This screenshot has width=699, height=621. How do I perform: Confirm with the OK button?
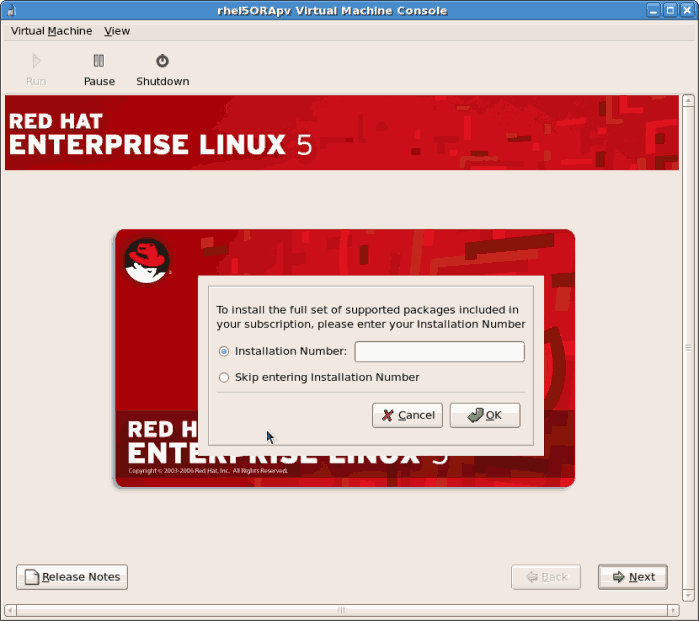pos(485,415)
